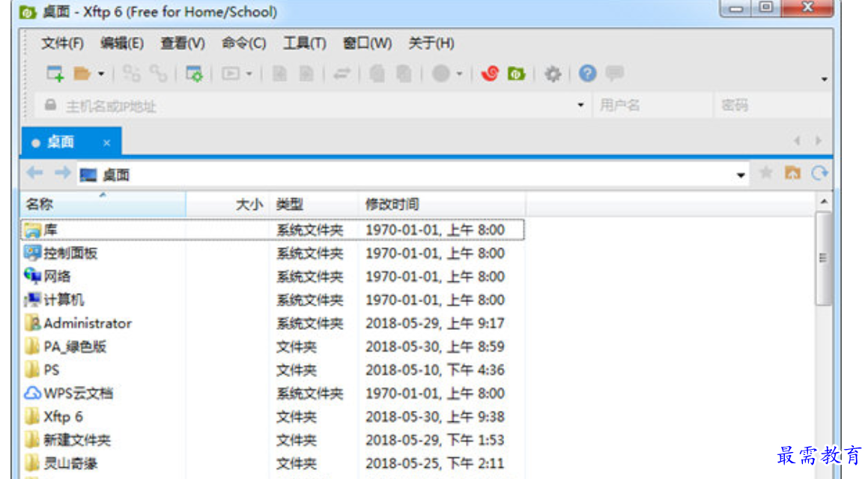868x479 pixels.
Task: Open Help via the blue question icon
Action: click(x=587, y=73)
